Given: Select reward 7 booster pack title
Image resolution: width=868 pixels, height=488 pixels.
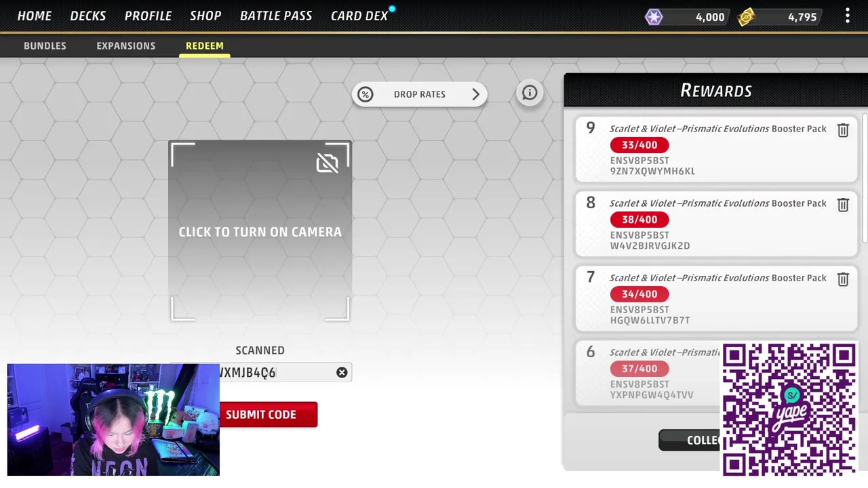Looking at the screenshot, I should pos(717,278).
